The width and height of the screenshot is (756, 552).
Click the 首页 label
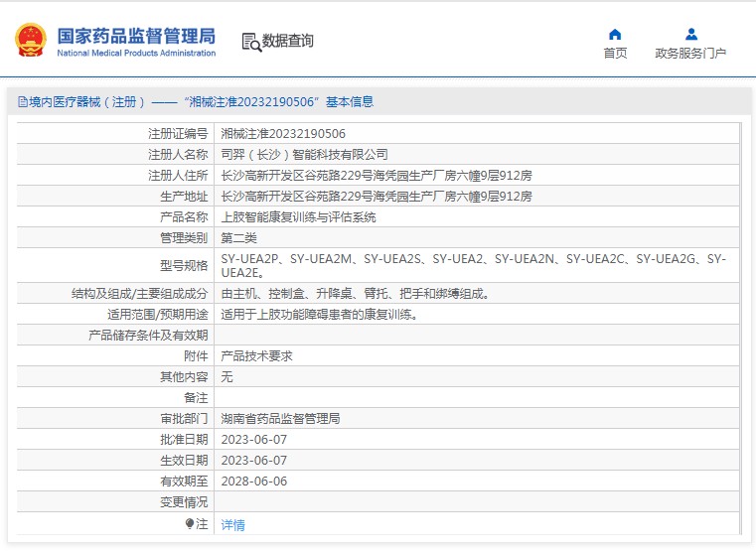tap(615, 53)
